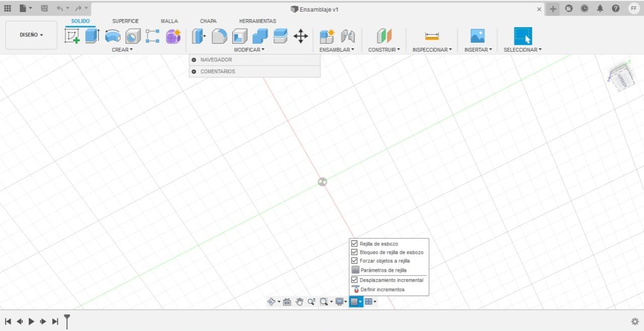Select the Offset Face tool
This screenshot has height=331, width=644.
(x=280, y=36)
